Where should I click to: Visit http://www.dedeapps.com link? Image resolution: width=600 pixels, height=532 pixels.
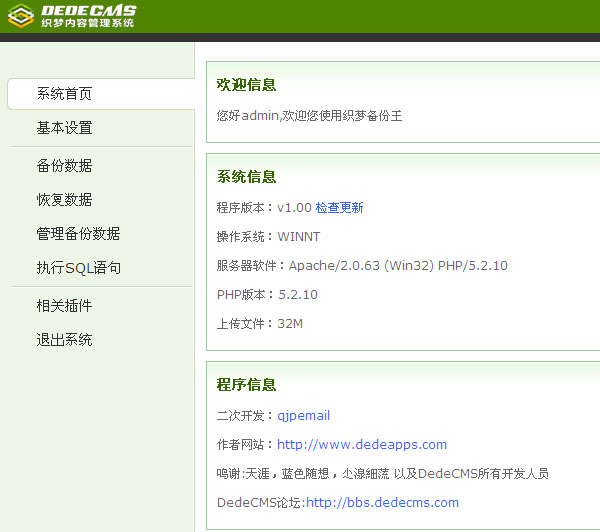pyautogui.click(x=362, y=445)
